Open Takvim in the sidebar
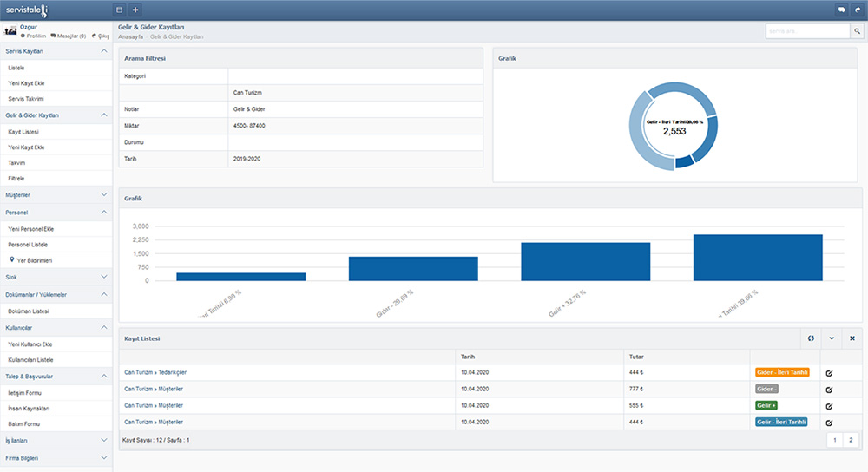Image resolution: width=868 pixels, height=472 pixels. [17, 162]
